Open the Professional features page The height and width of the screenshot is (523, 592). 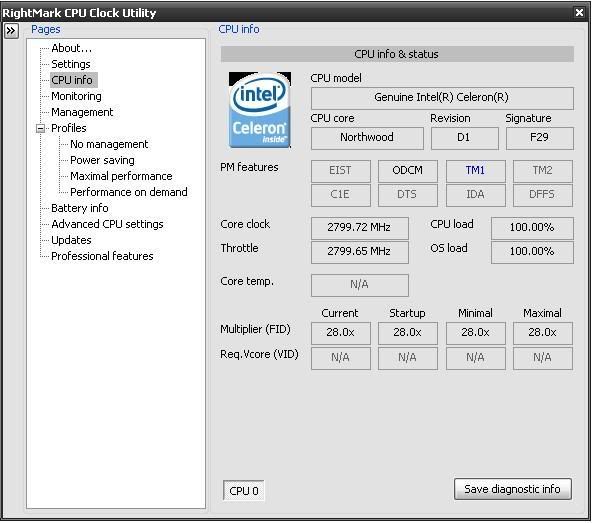coord(102,256)
